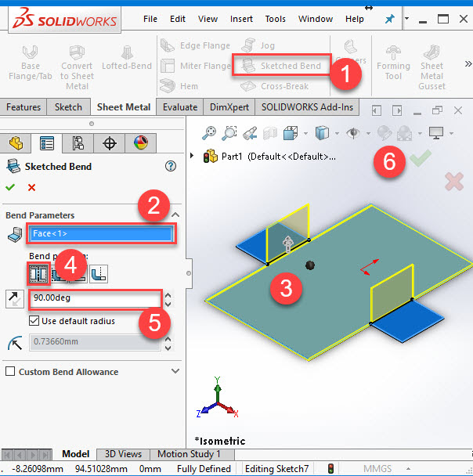Expand Custom Bend Allowance section

tap(175, 371)
